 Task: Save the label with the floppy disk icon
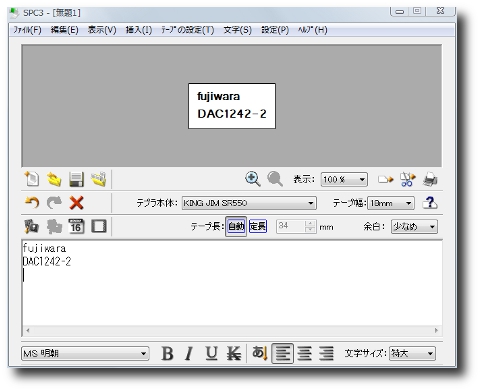(x=76, y=179)
